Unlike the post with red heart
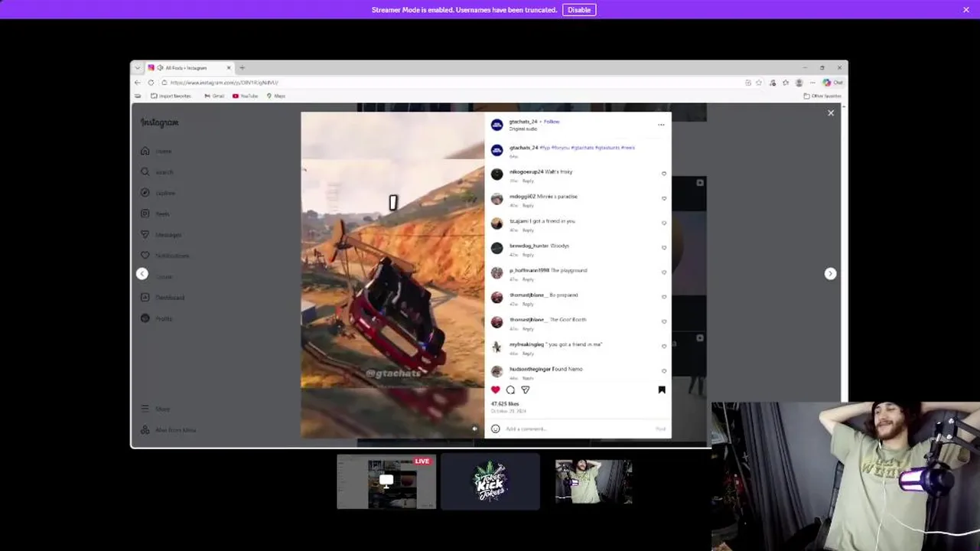 (495, 390)
